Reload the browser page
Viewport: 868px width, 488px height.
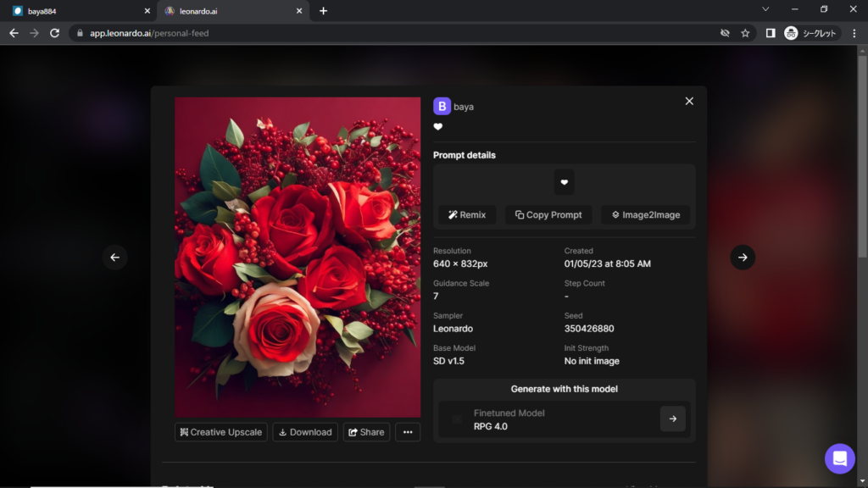[x=55, y=33]
